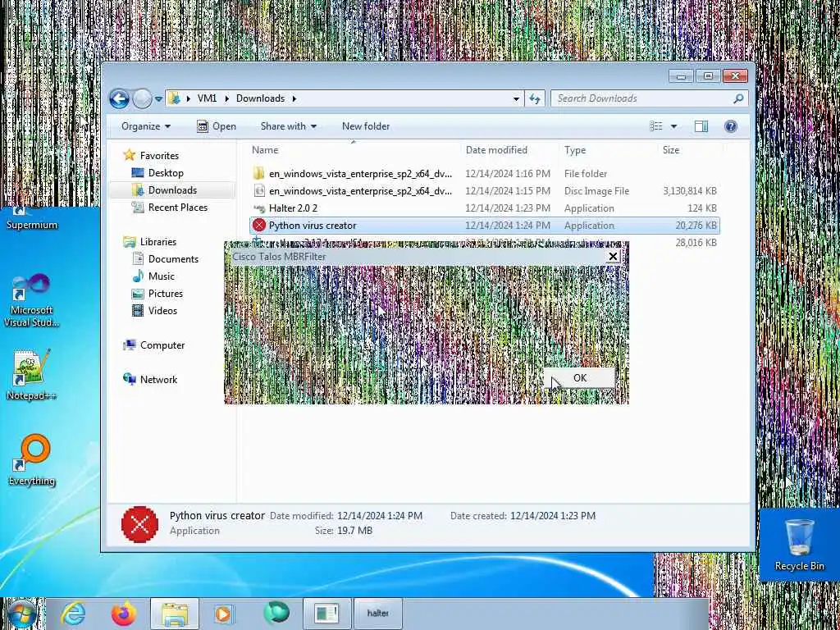Click the magnifier icon in search box
The width and height of the screenshot is (840, 630).
click(x=739, y=98)
